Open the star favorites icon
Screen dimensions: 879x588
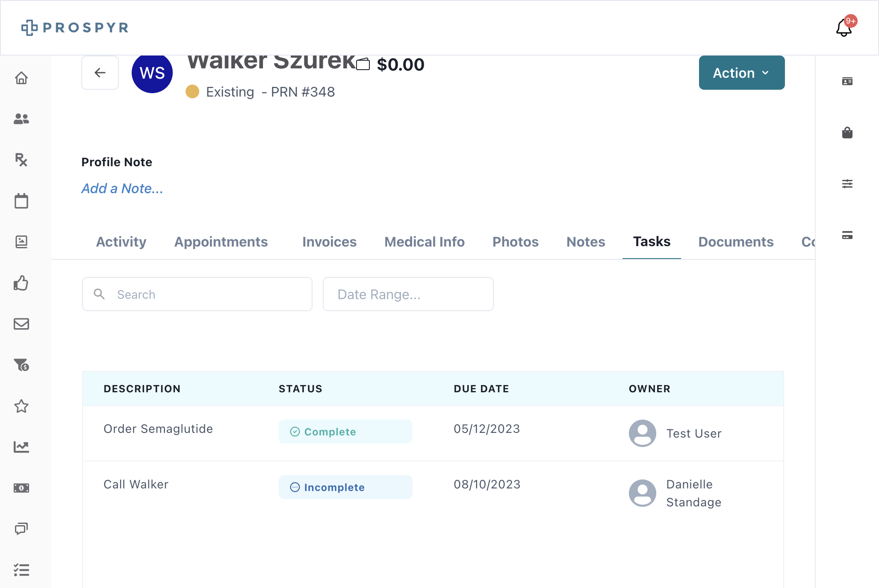21,406
